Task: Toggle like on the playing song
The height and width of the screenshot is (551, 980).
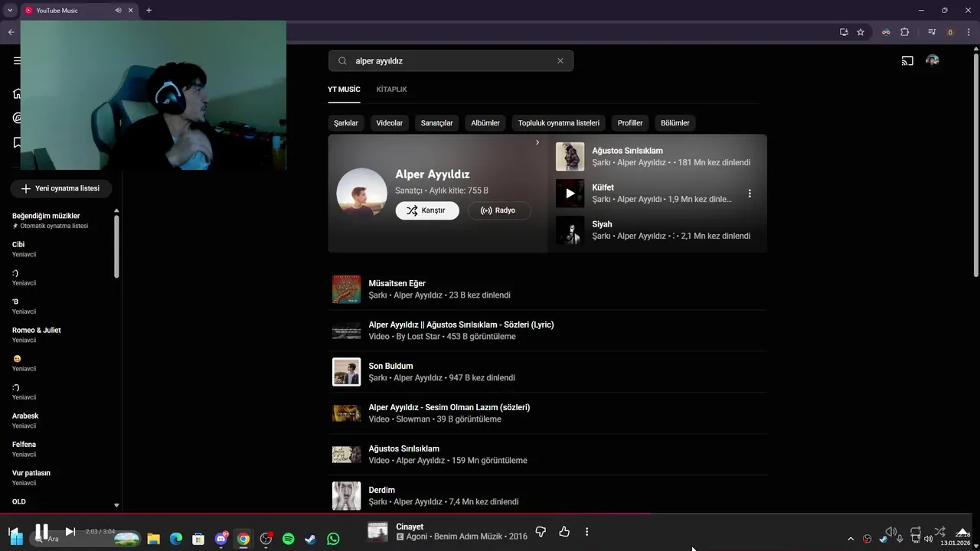Action: [564, 531]
